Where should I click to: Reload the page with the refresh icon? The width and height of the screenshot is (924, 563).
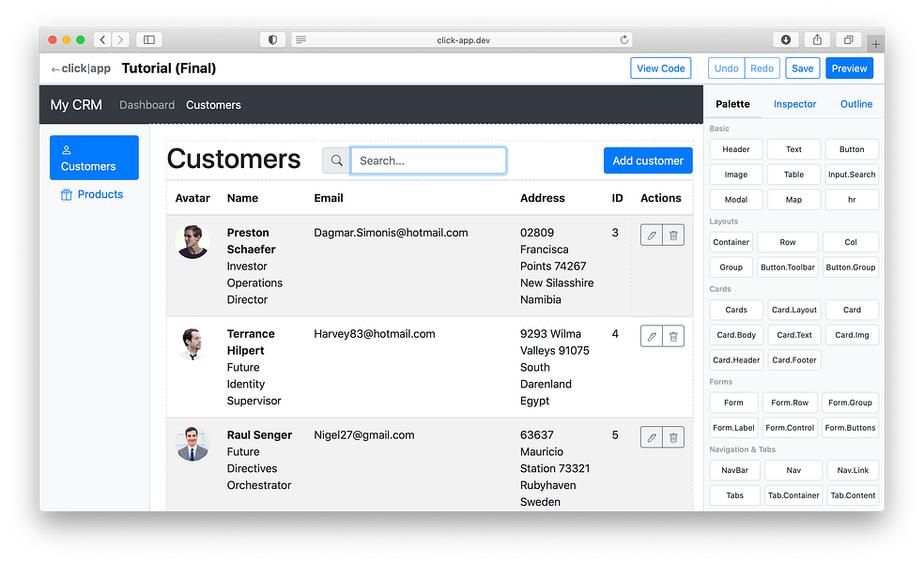(x=624, y=39)
